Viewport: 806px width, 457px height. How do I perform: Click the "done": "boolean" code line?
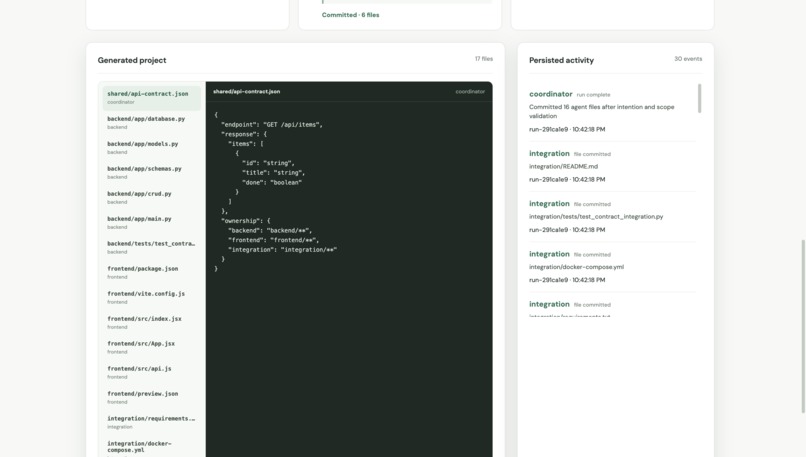tap(272, 182)
